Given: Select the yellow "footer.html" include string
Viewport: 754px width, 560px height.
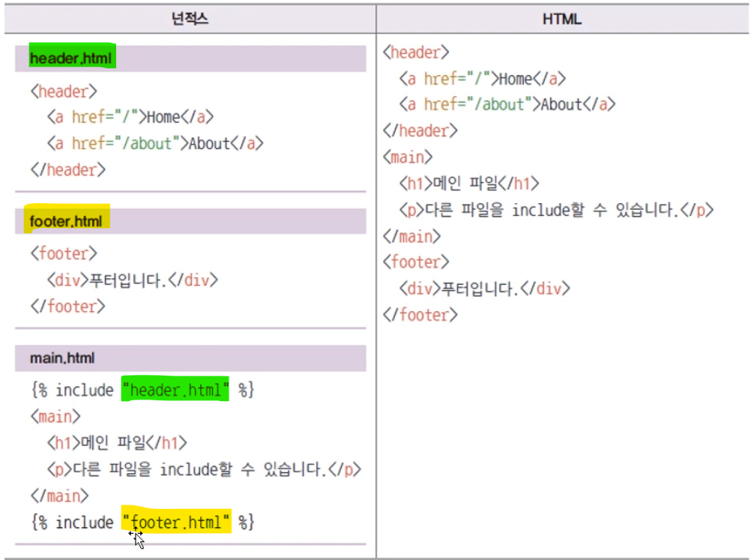Looking at the screenshot, I should pos(176,522).
